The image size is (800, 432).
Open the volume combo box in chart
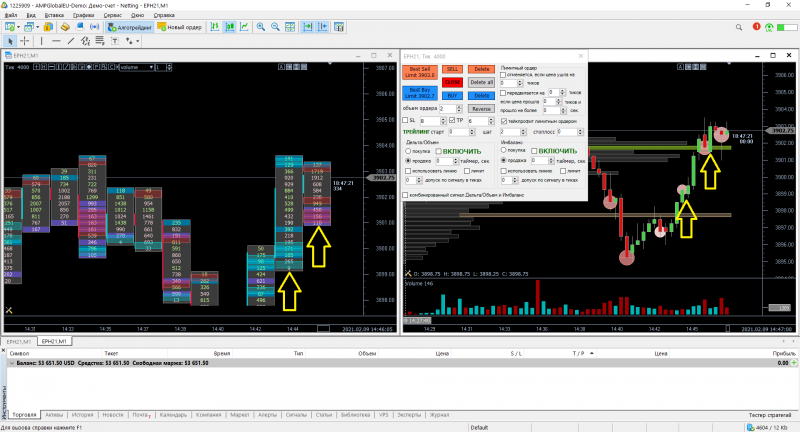tap(136, 67)
